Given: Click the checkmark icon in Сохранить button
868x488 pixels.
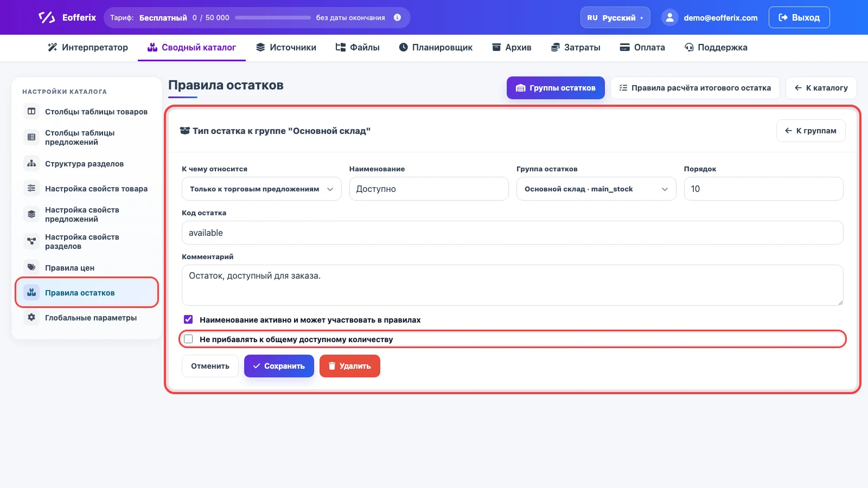Looking at the screenshot, I should 257,366.
